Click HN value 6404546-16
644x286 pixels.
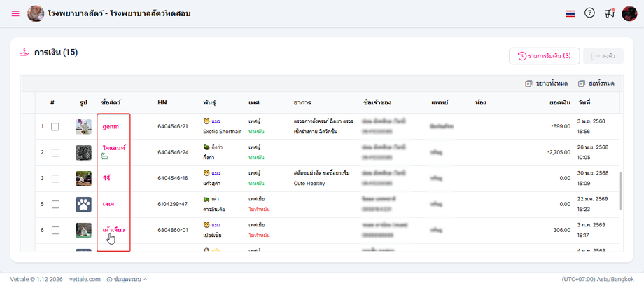(x=172, y=178)
